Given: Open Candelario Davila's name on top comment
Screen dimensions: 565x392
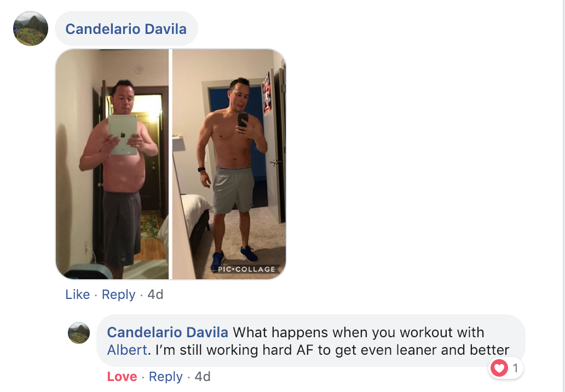Looking at the screenshot, I should (126, 29).
